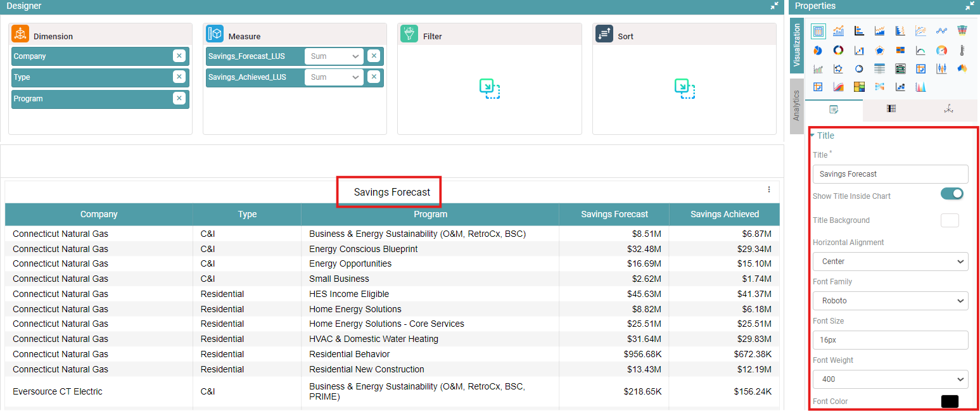
Task: Select the thermometer visualization icon
Action: (x=962, y=50)
